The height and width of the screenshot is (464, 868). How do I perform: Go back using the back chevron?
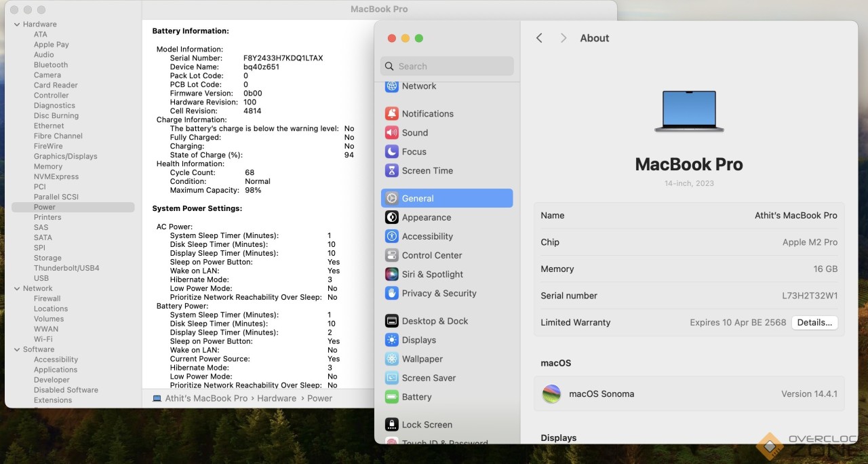coord(539,39)
